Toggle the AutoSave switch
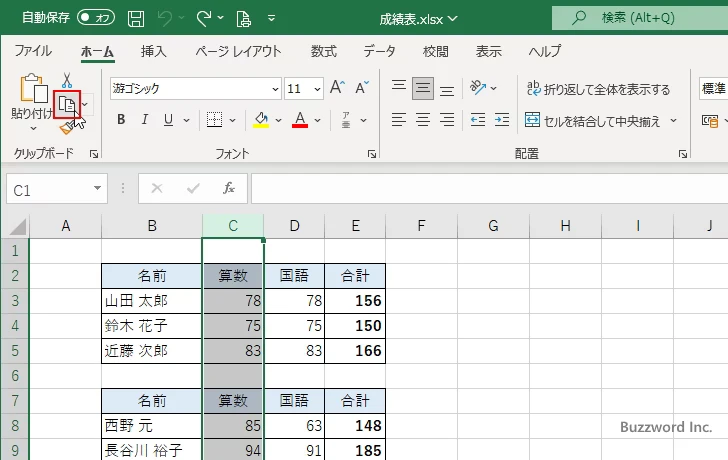 tap(96, 18)
